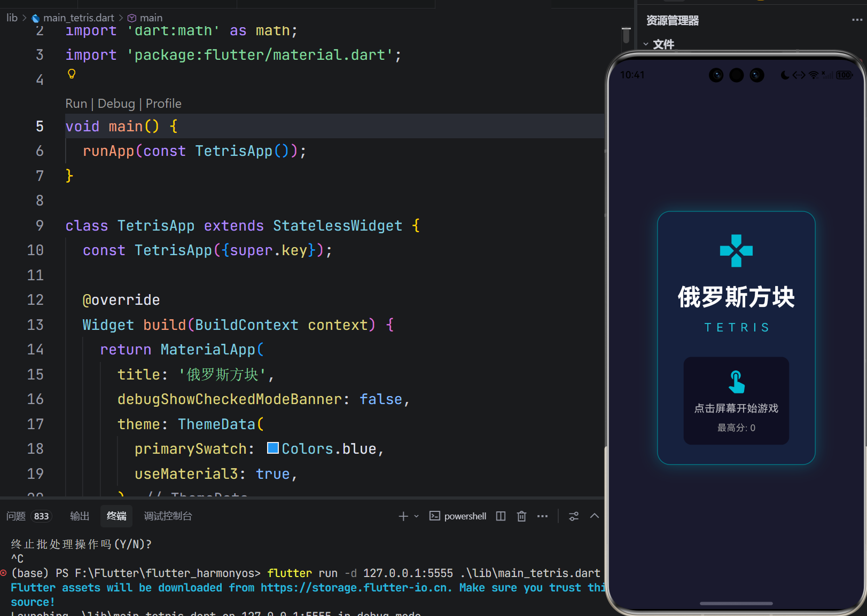Click the TETRIS subtitle text
867x616 pixels.
[x=736, y=327]
